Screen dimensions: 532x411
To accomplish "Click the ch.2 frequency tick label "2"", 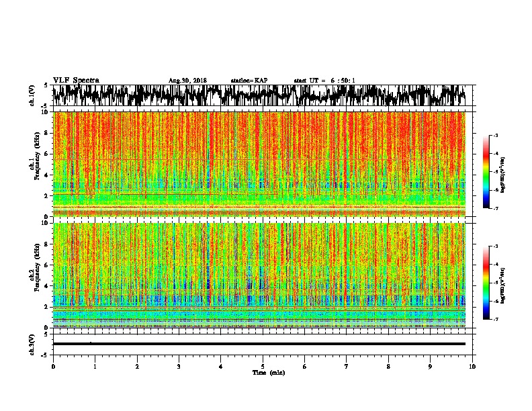I will click(x=46, y=307).
